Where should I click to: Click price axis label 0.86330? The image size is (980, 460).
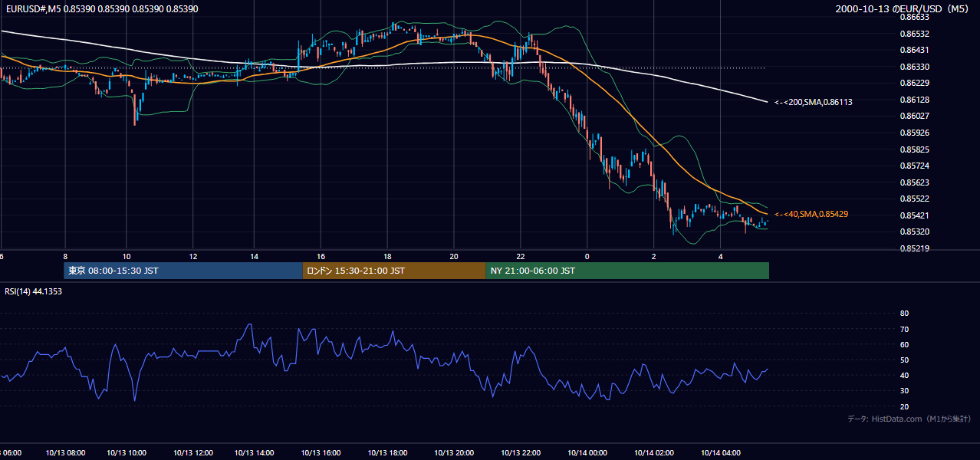914,67
